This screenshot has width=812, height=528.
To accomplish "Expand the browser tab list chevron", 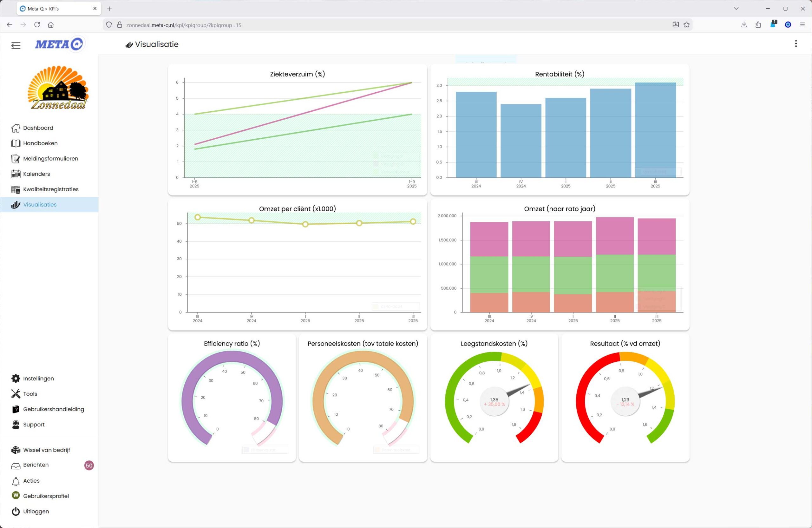I will (x=736, y=9).
